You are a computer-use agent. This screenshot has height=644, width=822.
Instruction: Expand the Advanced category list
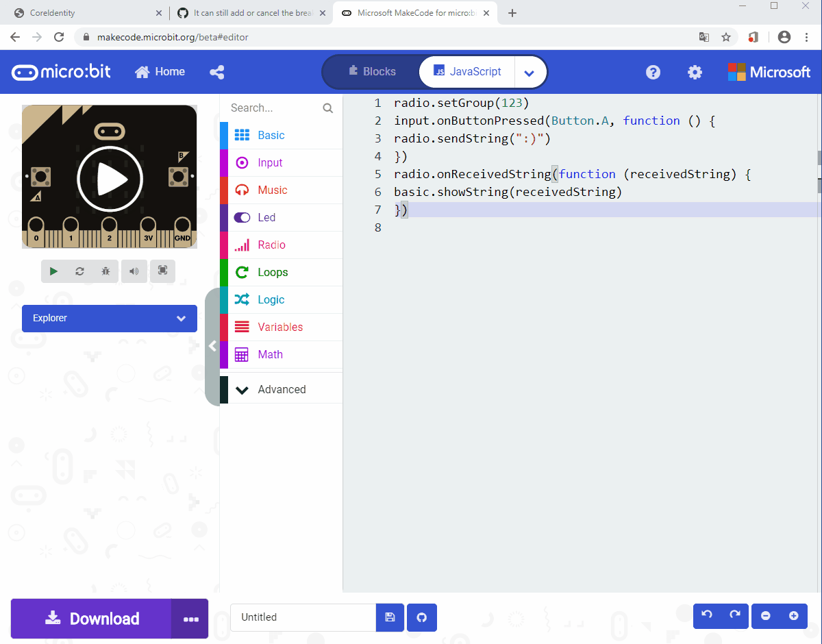(281, 388)
